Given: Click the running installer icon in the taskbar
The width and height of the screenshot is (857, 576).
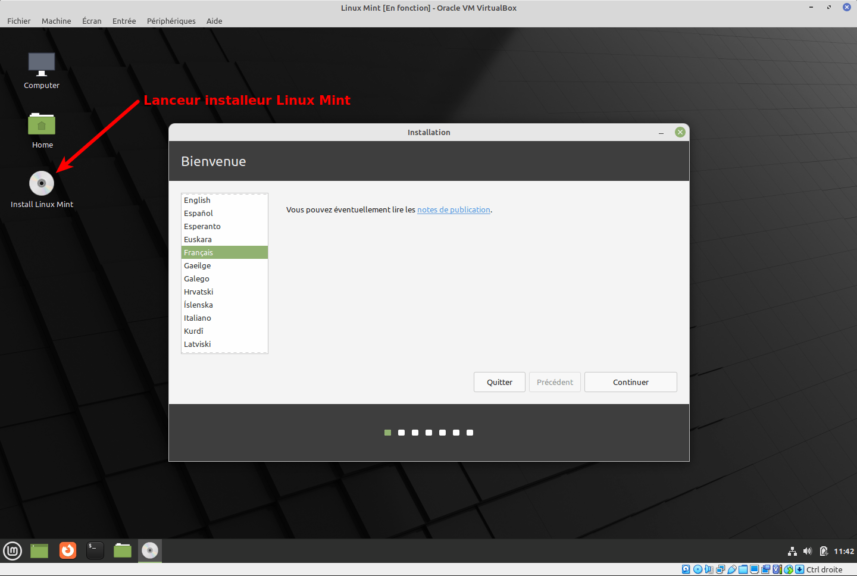Looking at the screenshot, I should coord(150,550).
